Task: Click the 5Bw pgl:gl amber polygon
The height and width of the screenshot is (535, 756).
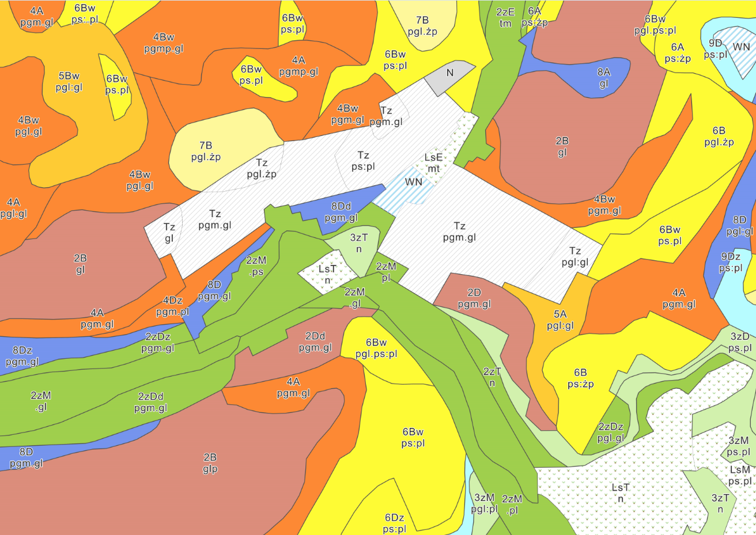Action: pos(69,82)
